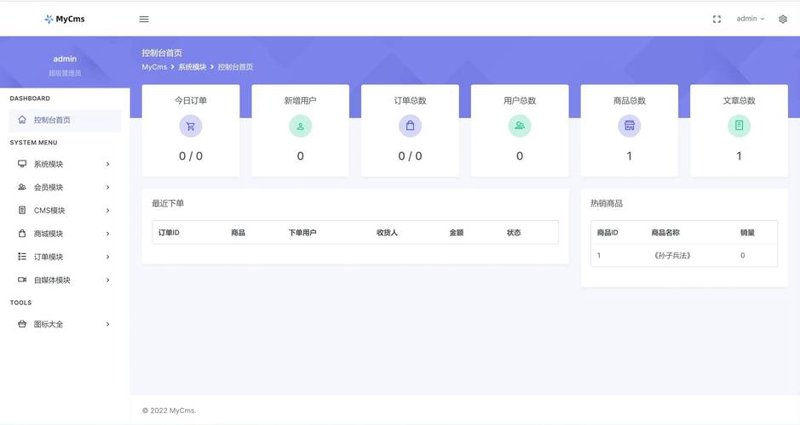The height and width of the screenshot is (425, 800).
Task: Expand the 商城模块 chevron
Action: click(108, 234)
